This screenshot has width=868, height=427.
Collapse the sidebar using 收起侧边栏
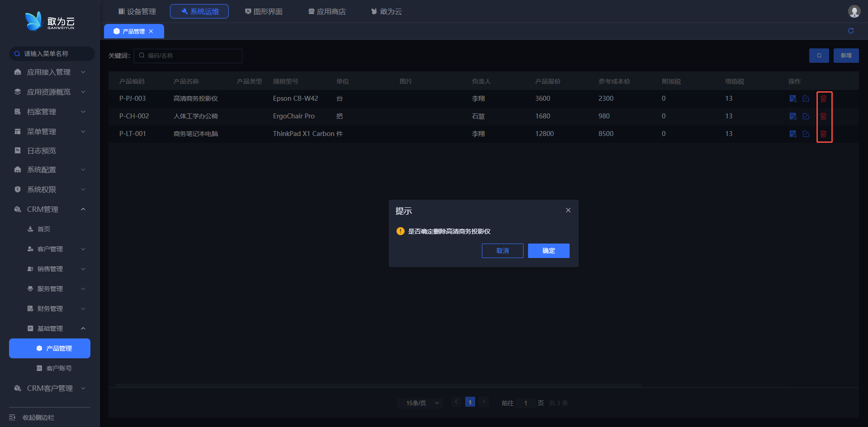click(x=32, y=417)
